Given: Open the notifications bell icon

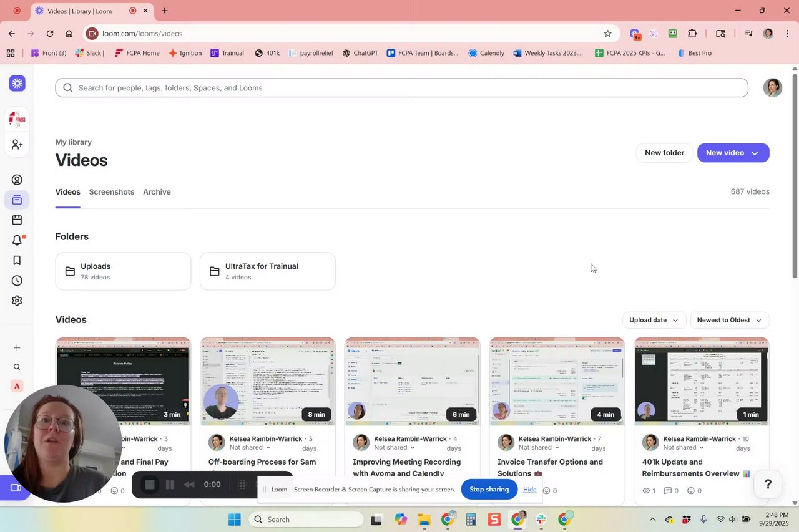Looking at the screenshot, I should point(17,240).
